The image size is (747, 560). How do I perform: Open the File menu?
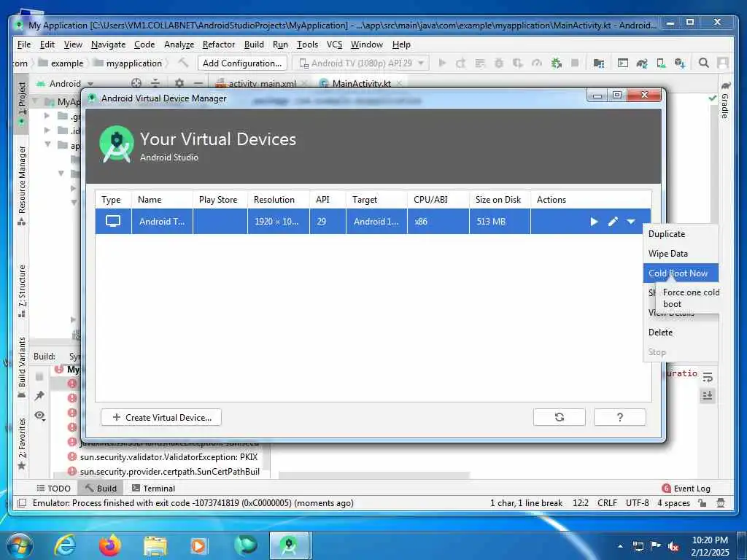[24, 44]
